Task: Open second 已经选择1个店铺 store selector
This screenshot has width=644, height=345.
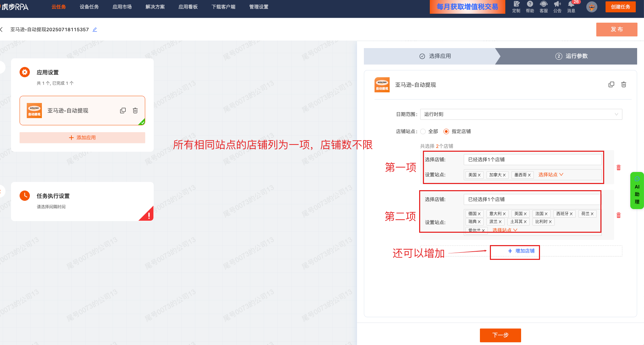Action: tap(533, 199)
